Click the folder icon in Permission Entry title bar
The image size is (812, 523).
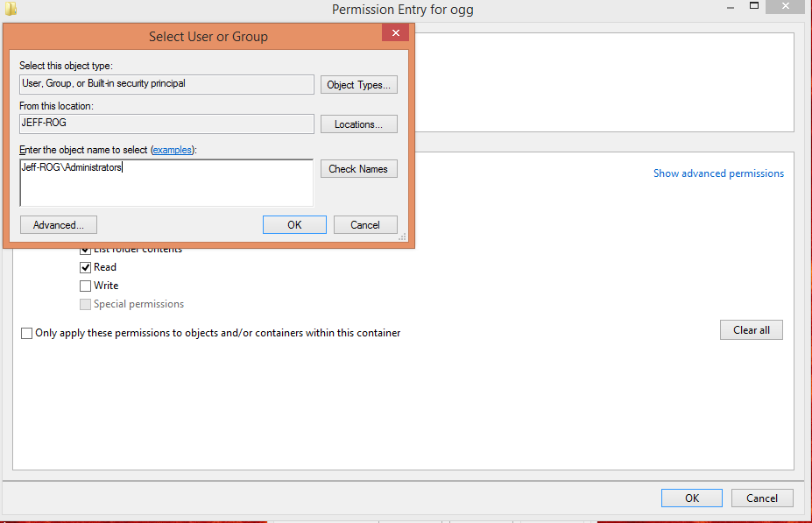(11, 9)
